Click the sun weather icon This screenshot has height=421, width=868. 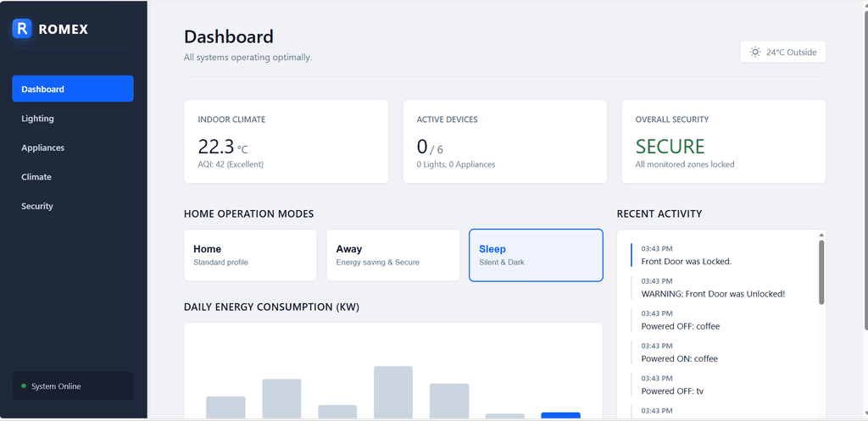coord(754,53)
